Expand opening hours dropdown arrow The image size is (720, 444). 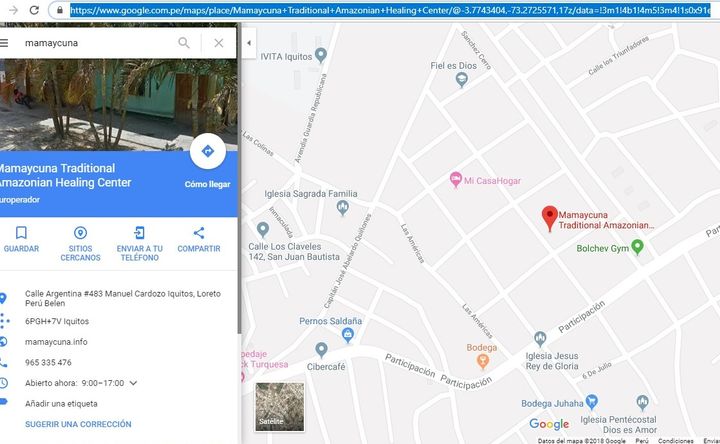[133, 383]
